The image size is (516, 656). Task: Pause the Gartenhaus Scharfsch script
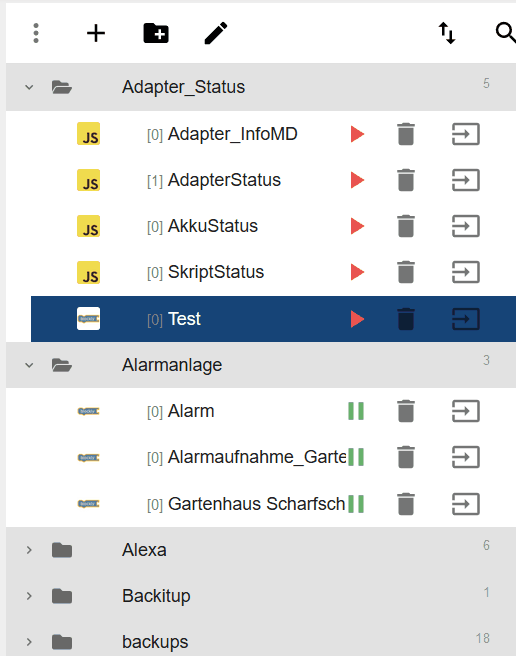pyautogui.click(x=356, y=504)
